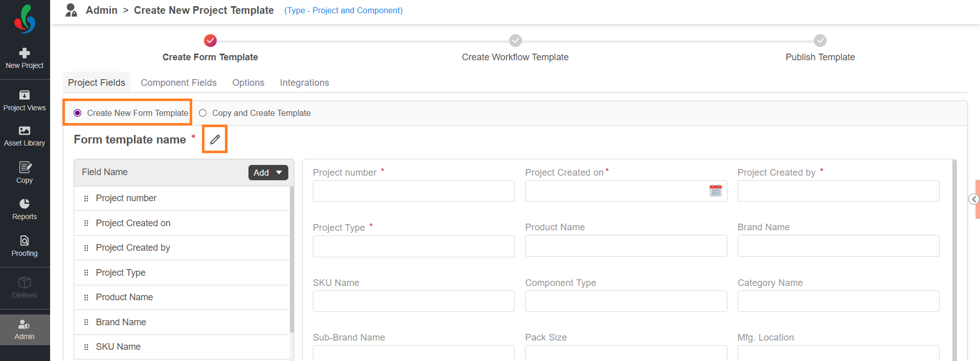Open the Asset Library icon
Viewport: 980px width, 361px height.
[24, 131]
